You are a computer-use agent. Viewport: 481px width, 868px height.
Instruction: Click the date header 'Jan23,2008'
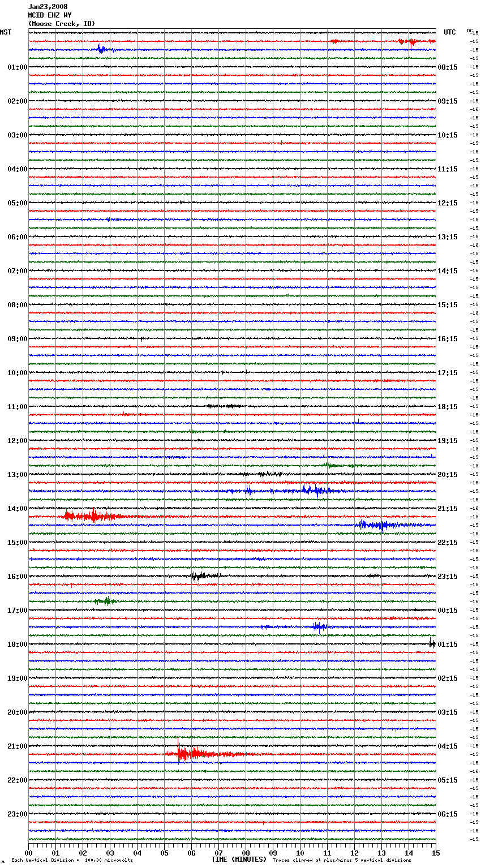[48, 7]
